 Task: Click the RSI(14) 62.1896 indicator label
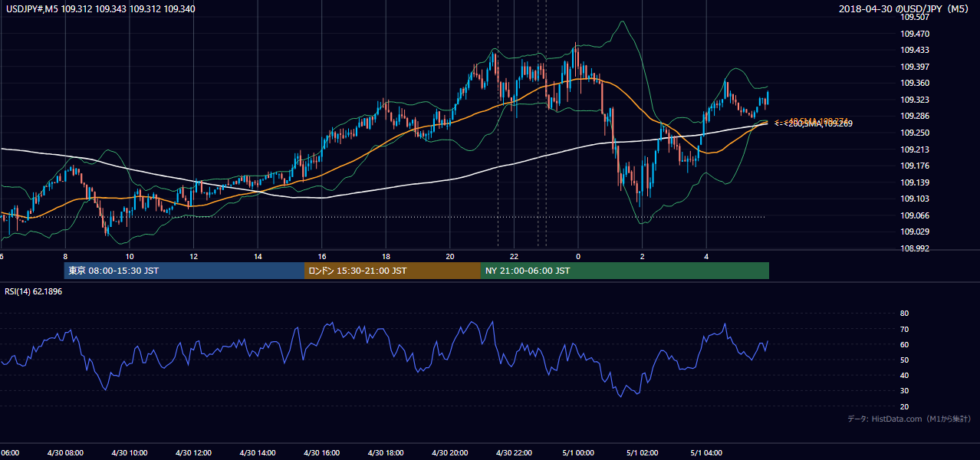pos(34,291)
